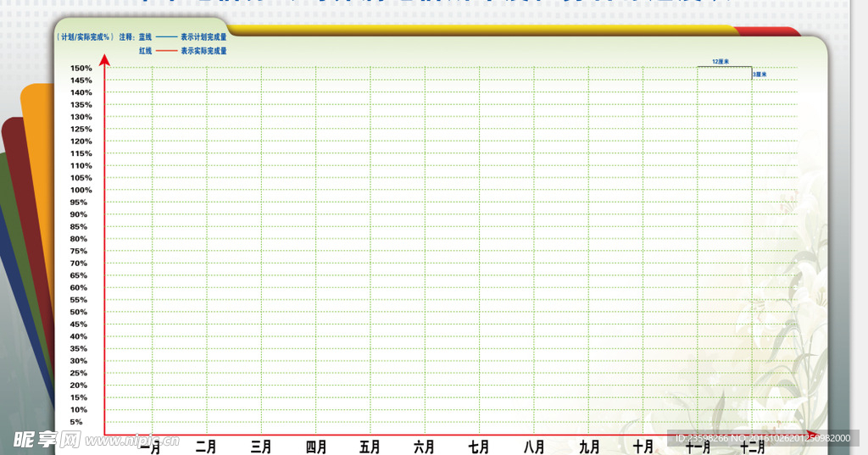868x455 pixels.
Task: Click the 30% axis label
Action: pyautogui.click(x=79, y=360)
